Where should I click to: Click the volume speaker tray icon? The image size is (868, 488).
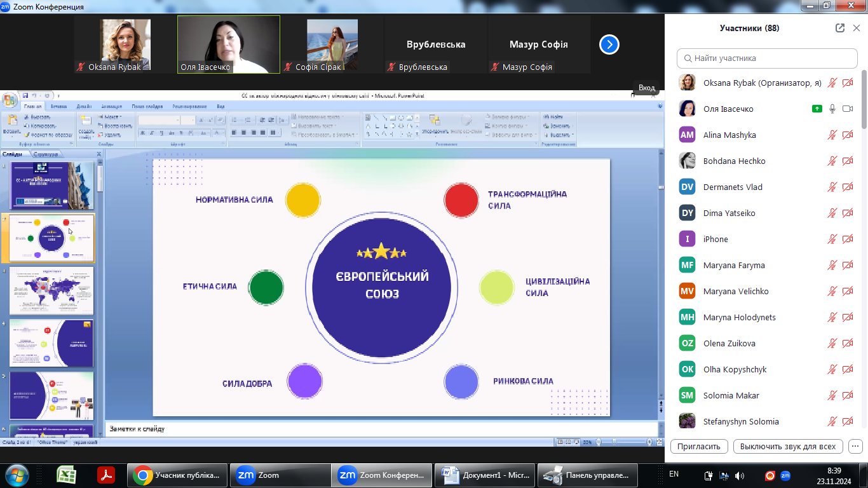point(739,475)
